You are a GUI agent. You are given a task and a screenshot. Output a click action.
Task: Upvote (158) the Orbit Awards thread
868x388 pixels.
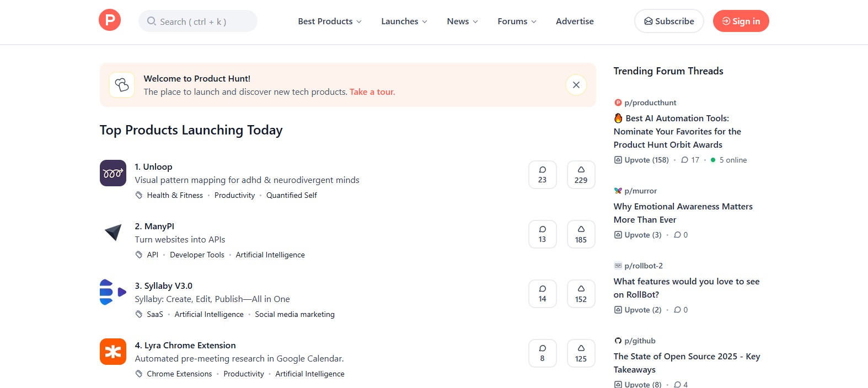[641, 160]
